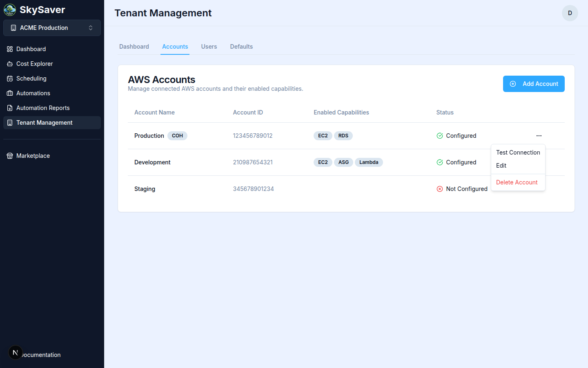Screen dimensions: 588x368
Task: Click the Cost Explorer sidebar icon
Action: [x=10, y=64]
